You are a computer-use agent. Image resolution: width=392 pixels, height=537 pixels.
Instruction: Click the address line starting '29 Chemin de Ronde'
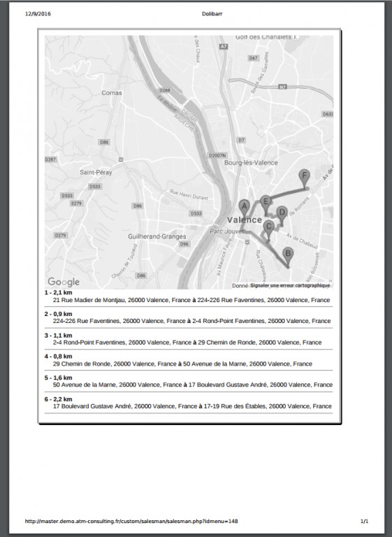(x=182, y=364)
